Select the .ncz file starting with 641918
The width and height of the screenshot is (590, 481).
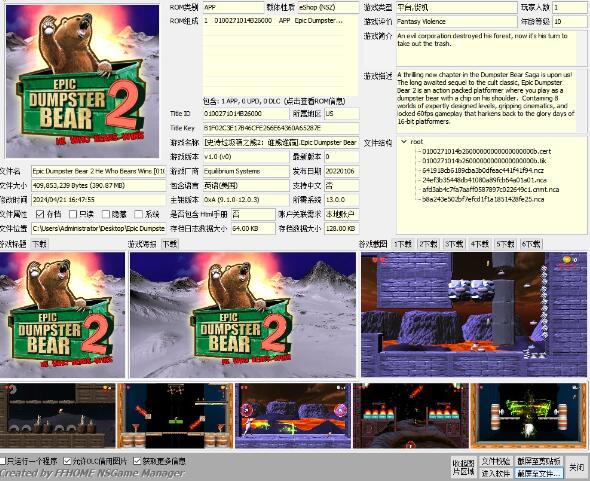click(x=482, y=170)
